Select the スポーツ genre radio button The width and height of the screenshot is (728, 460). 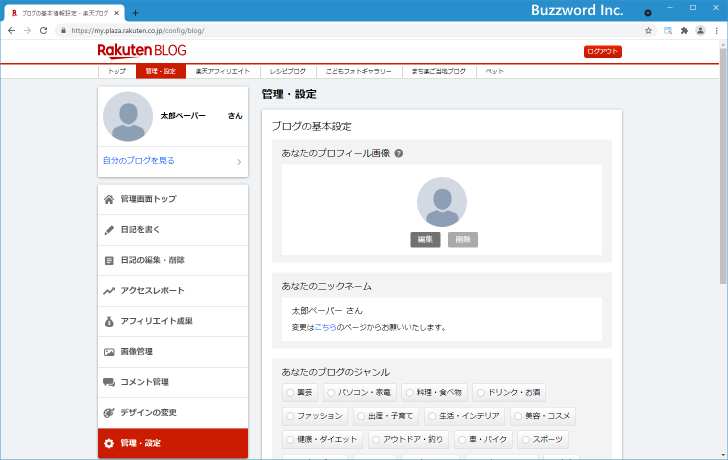point(526,440)
